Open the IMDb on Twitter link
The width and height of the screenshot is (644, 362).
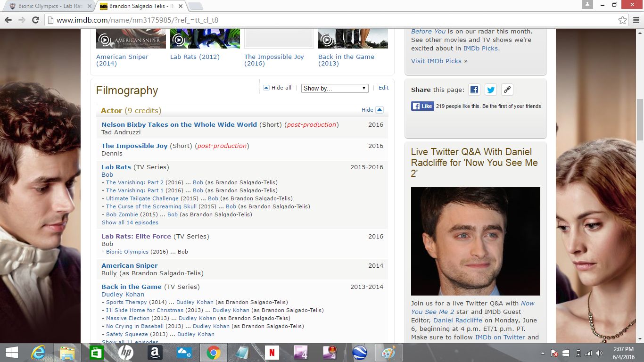coord(500,337)
